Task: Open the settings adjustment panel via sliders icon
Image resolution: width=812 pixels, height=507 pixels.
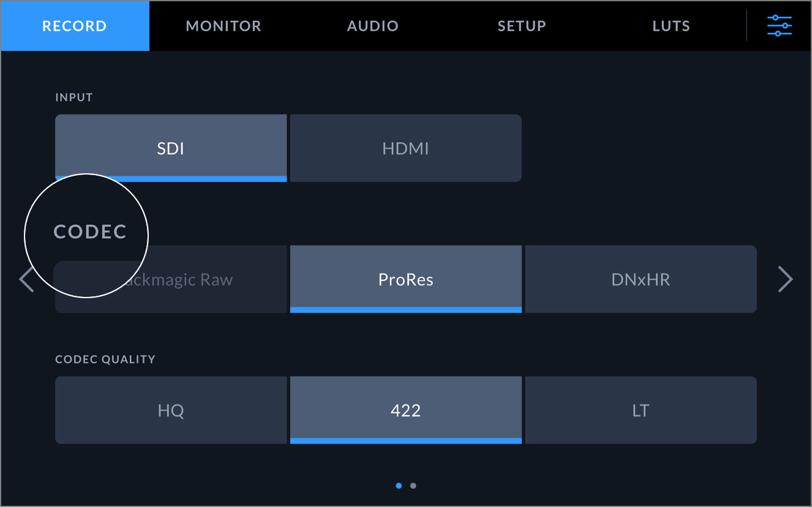Action: click(x=779, y=26)
